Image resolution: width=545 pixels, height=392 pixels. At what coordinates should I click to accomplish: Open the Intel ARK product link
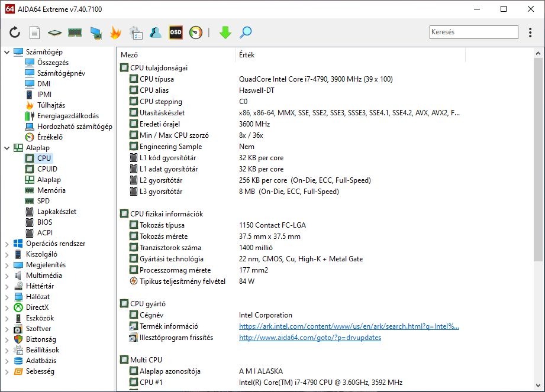point(349,326)
